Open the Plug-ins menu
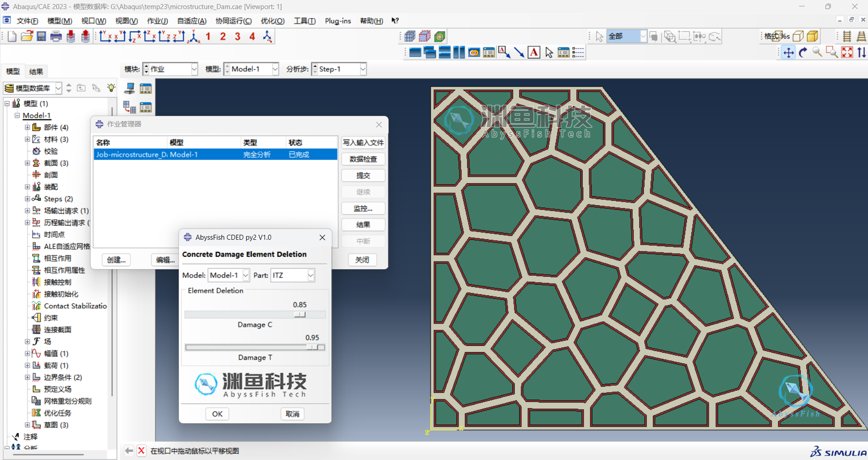868x460 pixels. (x=338, y=21)
